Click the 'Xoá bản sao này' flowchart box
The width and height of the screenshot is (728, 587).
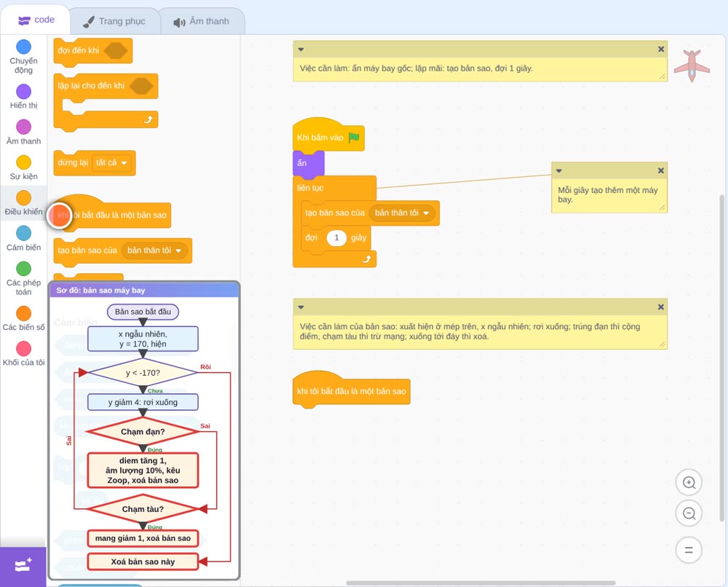tap(143, 562)
